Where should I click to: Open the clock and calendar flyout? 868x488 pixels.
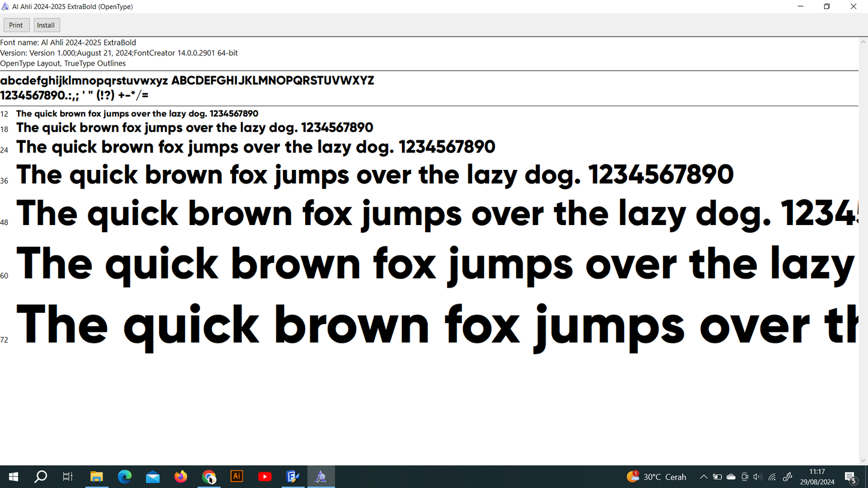(817, 477)
